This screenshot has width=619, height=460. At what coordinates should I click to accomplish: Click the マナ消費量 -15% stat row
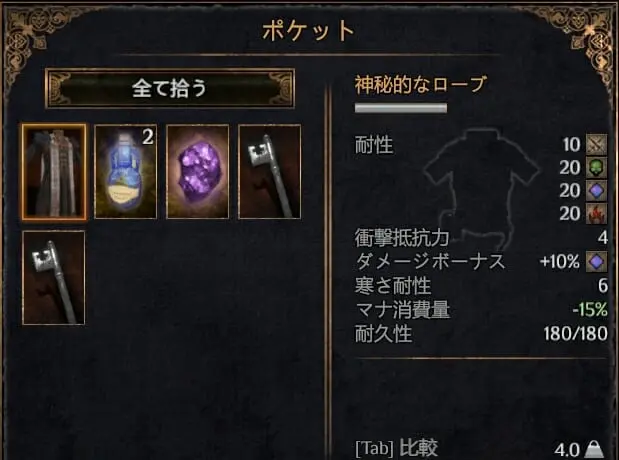click(x=481, y=310)
